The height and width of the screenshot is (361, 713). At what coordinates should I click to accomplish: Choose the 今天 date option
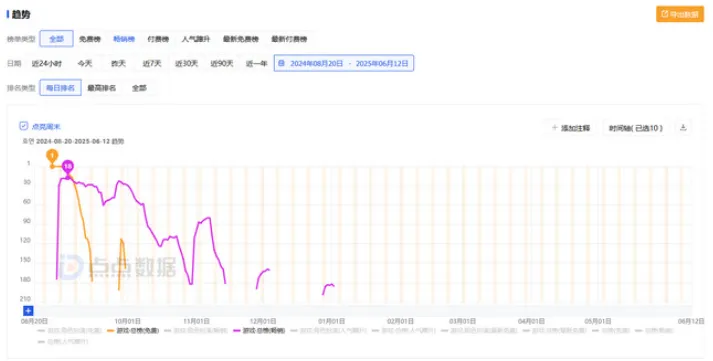coord(85,64)
